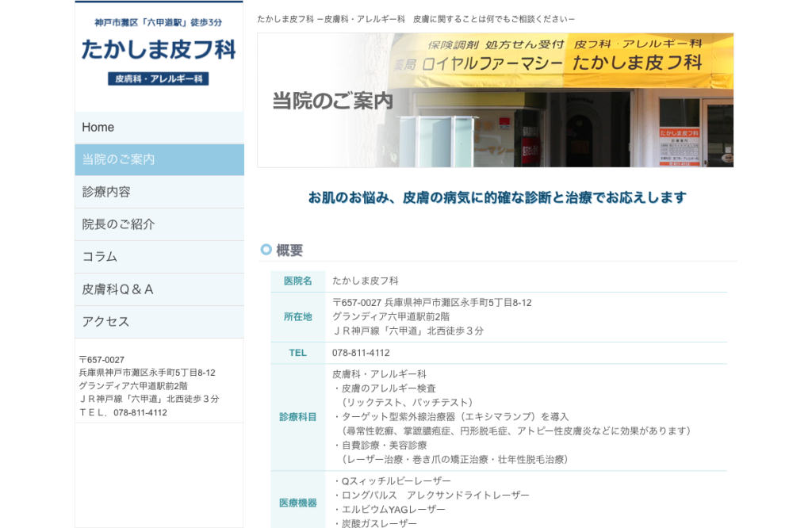Go to アクセス page
Viewport: 812px width, 528px height.
[159, 322]
